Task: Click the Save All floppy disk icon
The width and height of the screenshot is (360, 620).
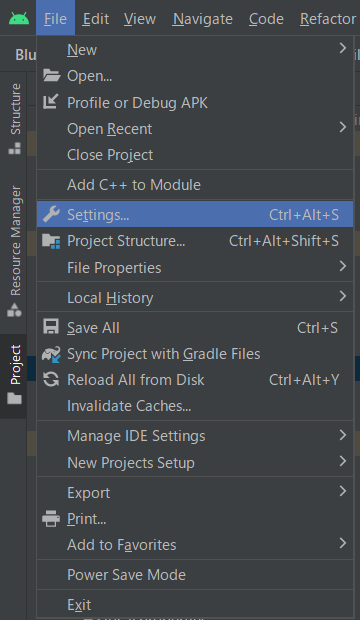Action: 51,327
